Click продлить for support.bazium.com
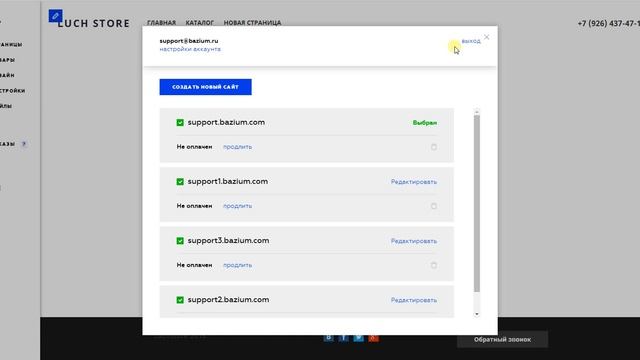 point(238,147)
